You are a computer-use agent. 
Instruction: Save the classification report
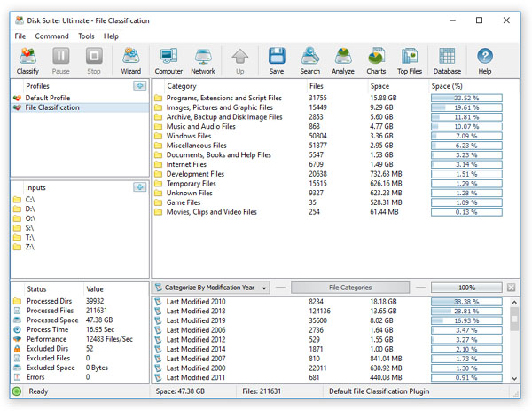point(277,60)
